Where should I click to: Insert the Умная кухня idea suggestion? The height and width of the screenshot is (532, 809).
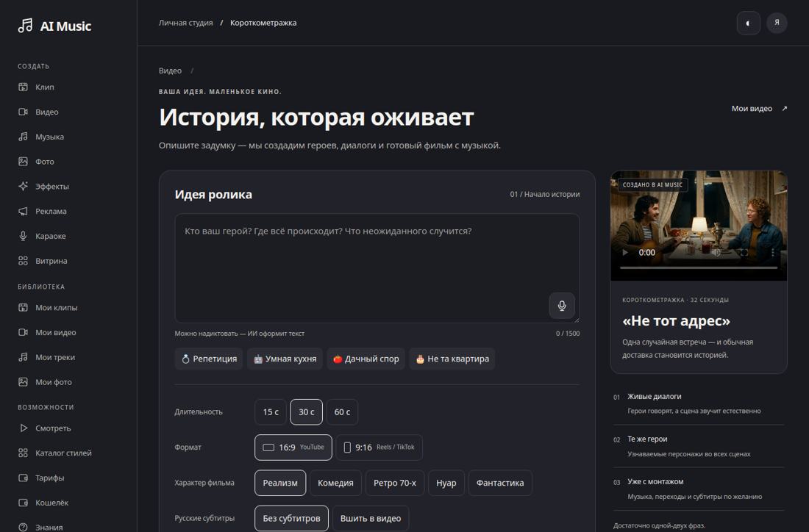point(285,359)
